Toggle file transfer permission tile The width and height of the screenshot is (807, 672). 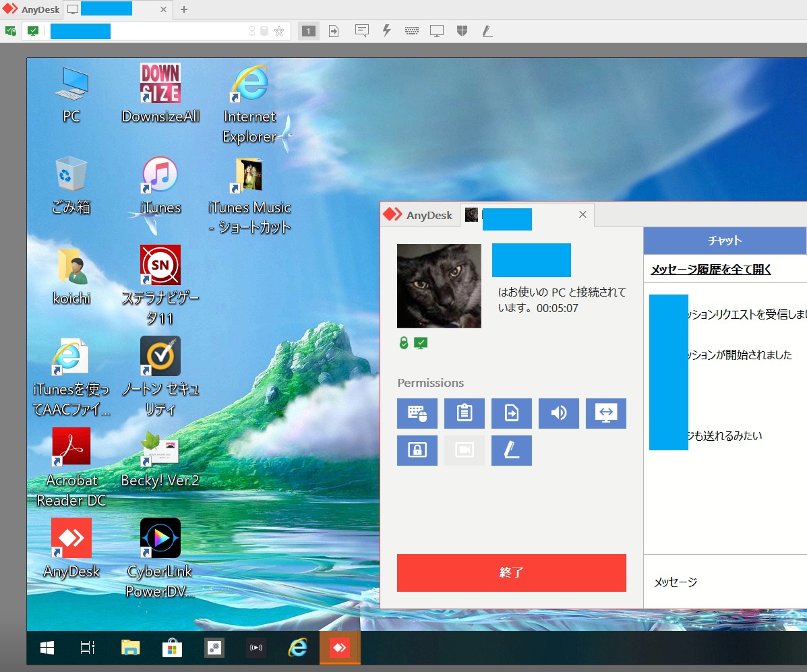512,413
